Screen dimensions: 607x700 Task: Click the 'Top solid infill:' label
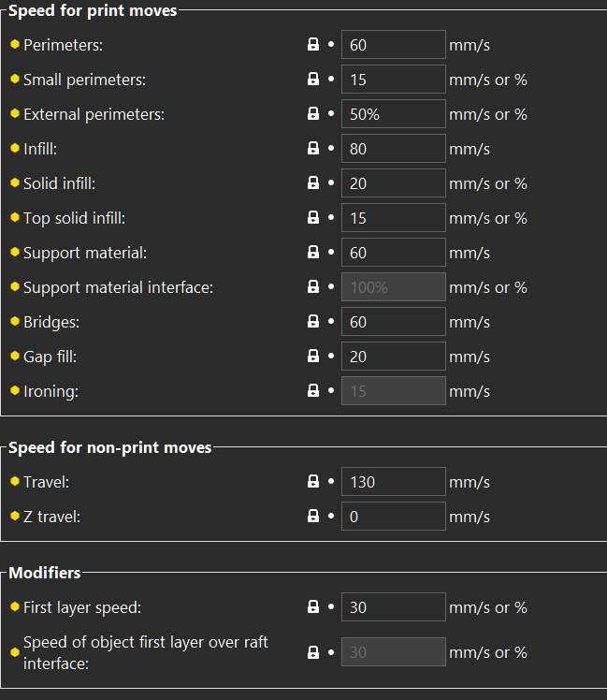pos(74,218)
